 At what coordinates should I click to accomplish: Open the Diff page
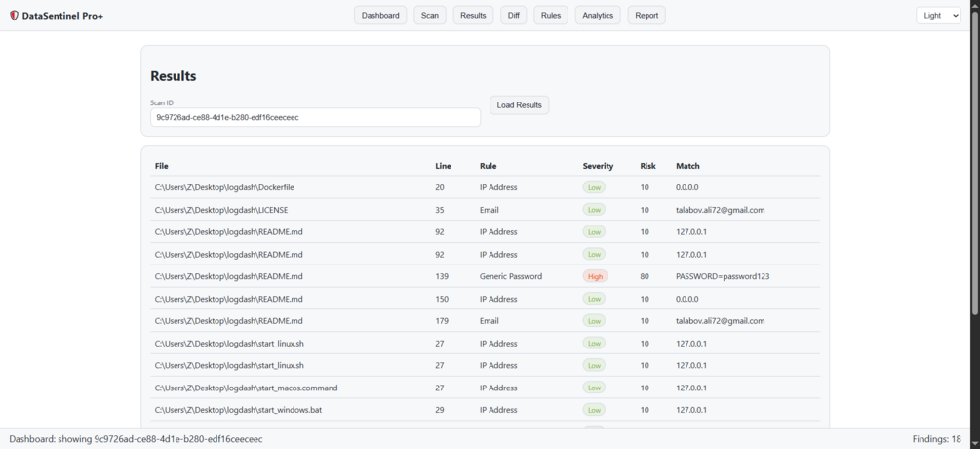tap(513, 16)
